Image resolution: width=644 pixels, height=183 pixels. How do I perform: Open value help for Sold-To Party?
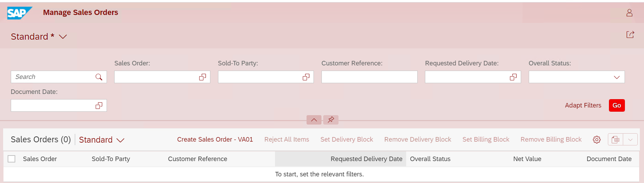306,77
